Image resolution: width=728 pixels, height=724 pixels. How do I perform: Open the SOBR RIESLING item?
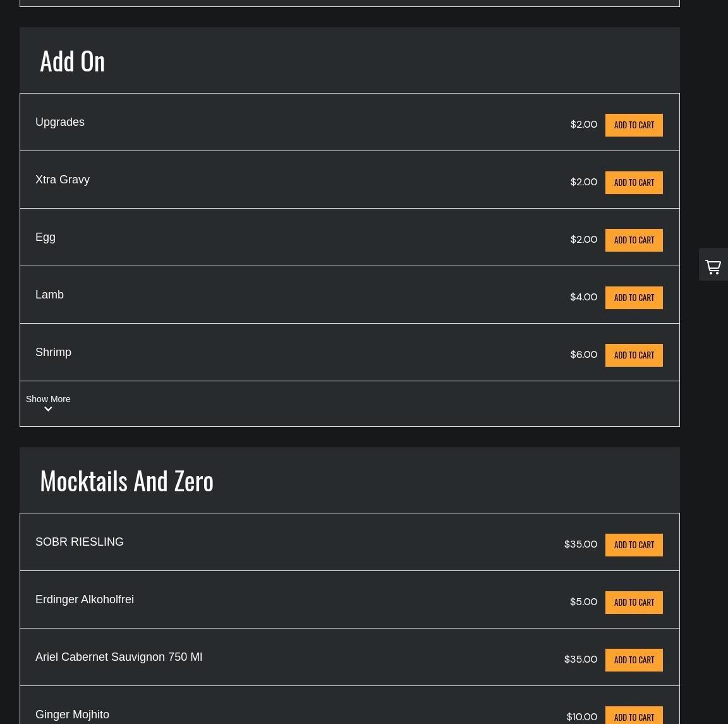point(80,542)
